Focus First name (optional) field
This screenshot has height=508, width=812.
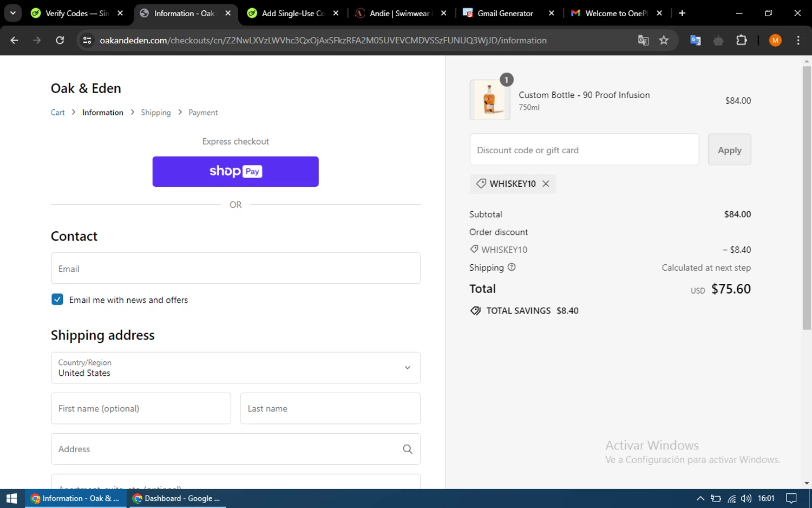point(141,408)
